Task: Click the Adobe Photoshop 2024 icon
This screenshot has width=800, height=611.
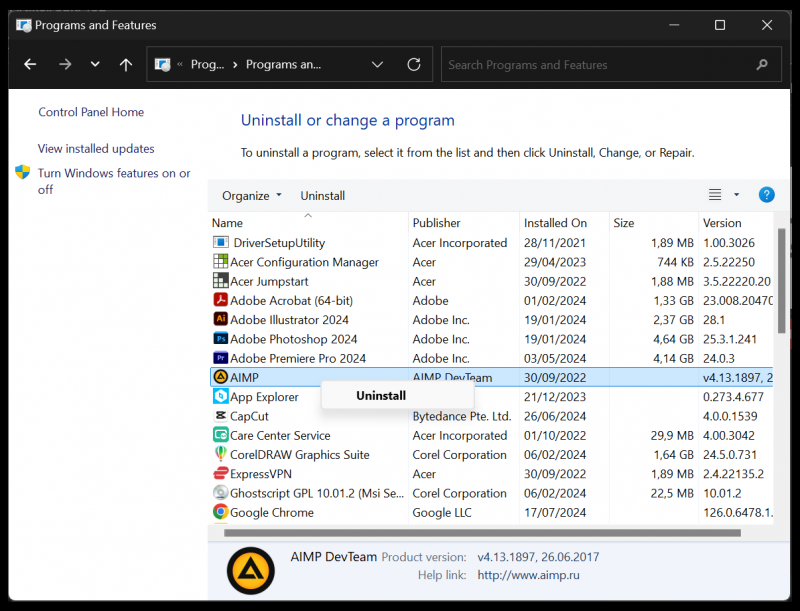Action: (220, 339)
